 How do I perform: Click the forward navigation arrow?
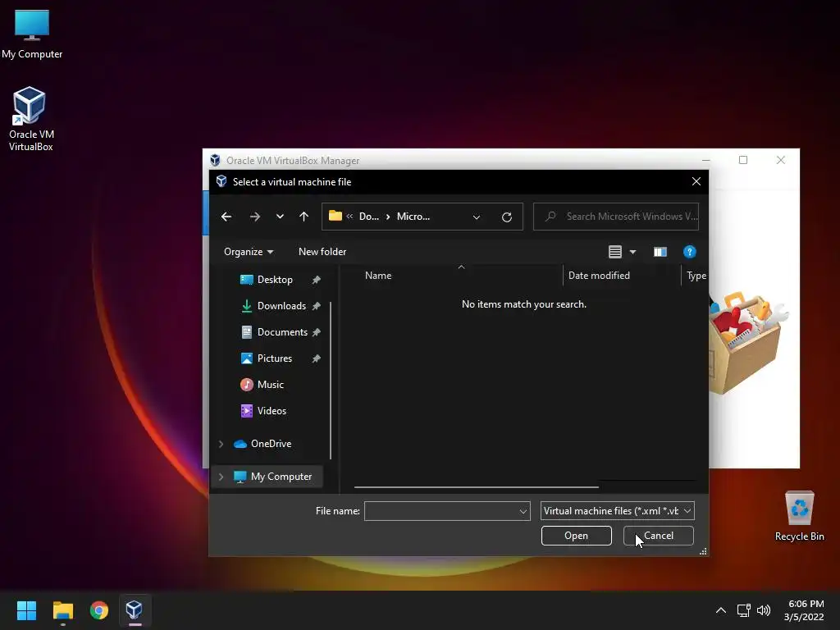click(255, 217)
